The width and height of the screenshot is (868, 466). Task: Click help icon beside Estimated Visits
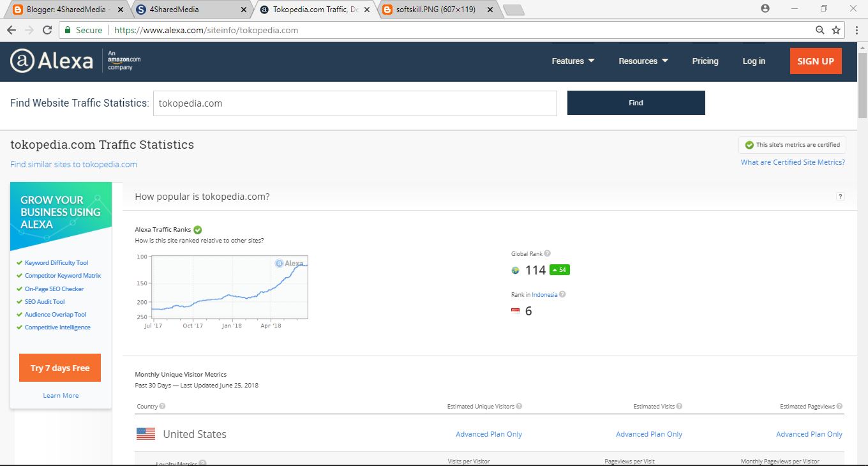point(679,406)
